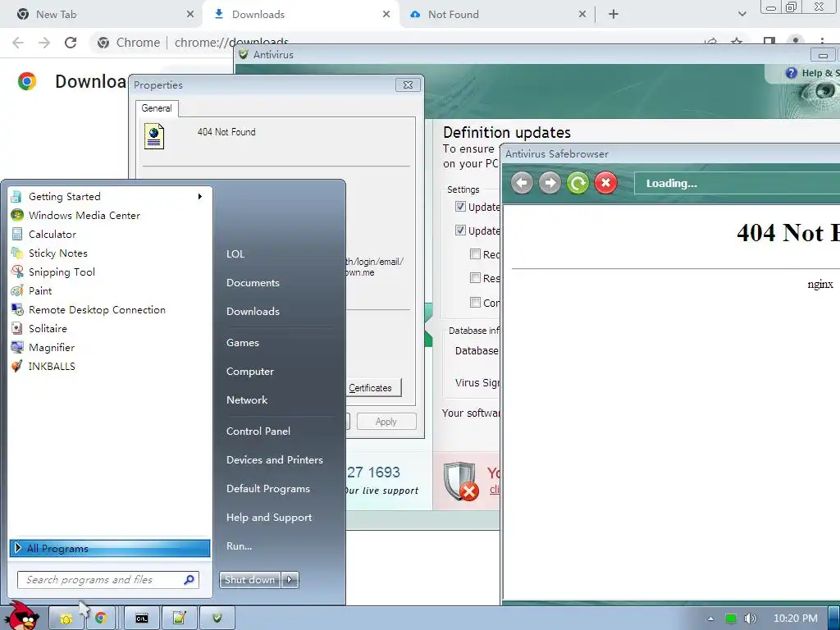Open the LOL user folder
This screenshot has width=840, height=630.
point(235,254)
